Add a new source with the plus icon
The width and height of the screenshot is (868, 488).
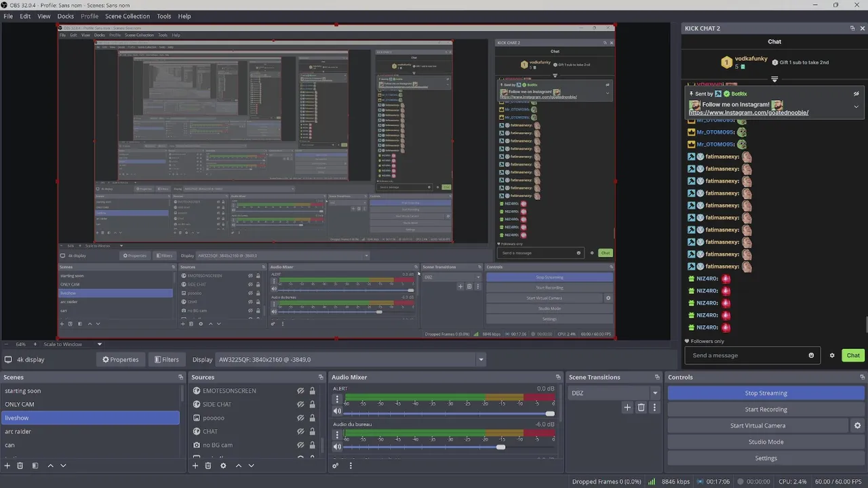[195, 466]
